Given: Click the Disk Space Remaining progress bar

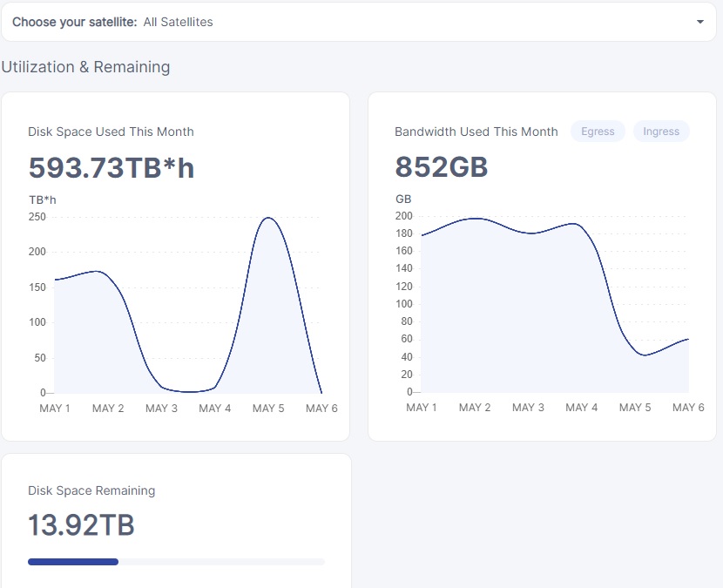Looking at the screenshot, I should [176, 562].
